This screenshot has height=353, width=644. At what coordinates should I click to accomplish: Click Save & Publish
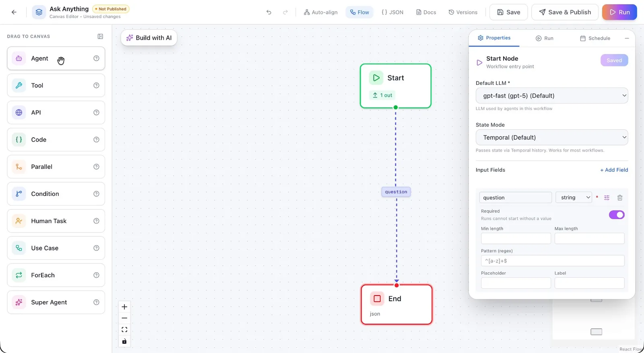pyautogui.click(x=565, y=12)
